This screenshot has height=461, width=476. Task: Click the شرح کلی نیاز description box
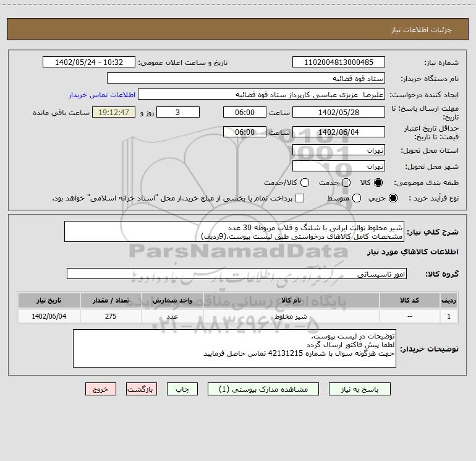(234, 231)
